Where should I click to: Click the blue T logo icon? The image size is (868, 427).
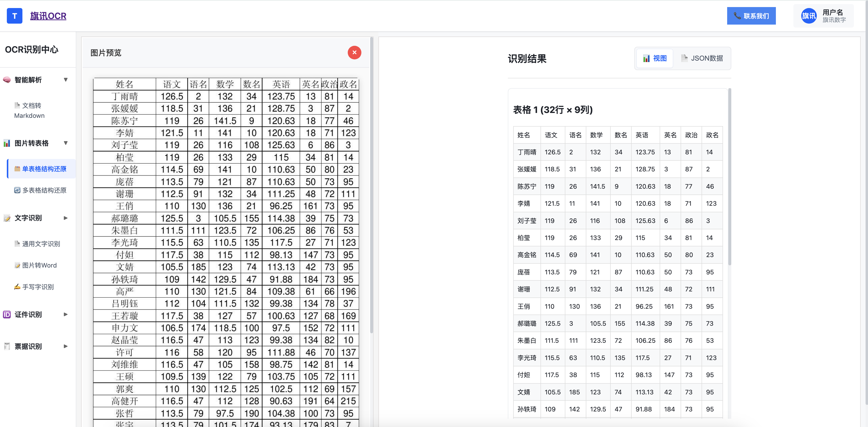14,16
